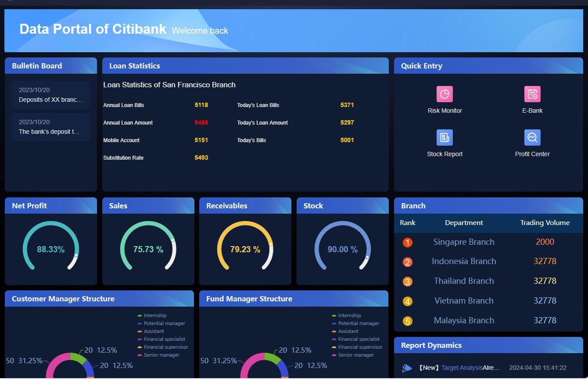Click the Quick Entry panel header
This screenshot has width=588, height=379.
(x=488, y=66)
